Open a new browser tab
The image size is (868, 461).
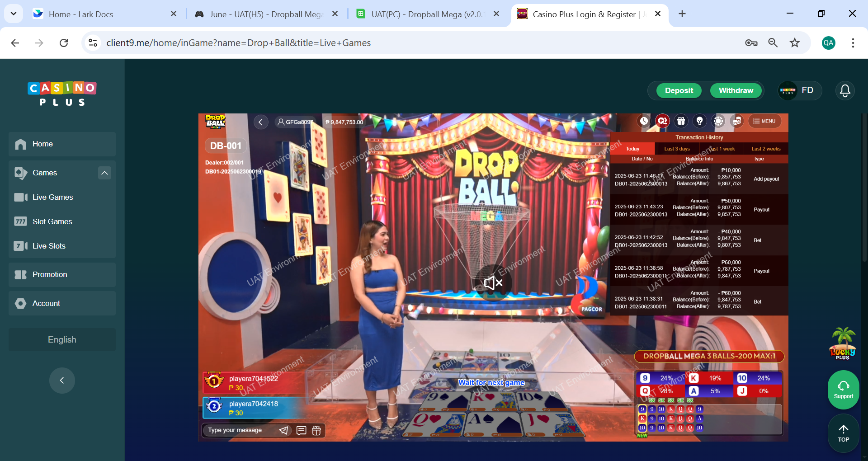pos(682,14)
